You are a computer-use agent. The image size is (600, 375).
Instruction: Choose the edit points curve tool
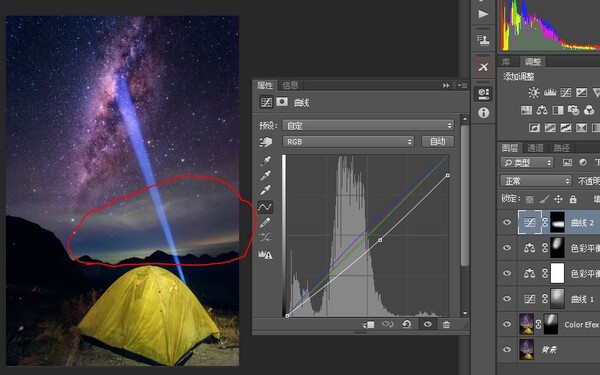(265, 207)
